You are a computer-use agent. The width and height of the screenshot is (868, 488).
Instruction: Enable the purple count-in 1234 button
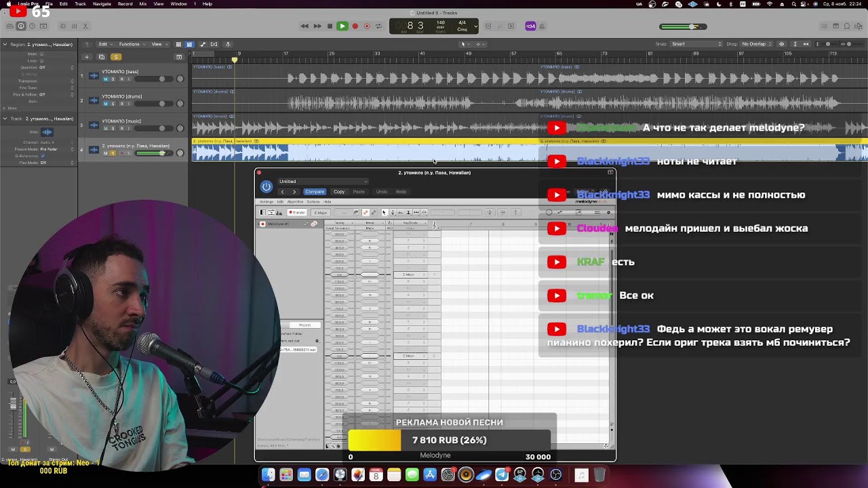[530, 26]
